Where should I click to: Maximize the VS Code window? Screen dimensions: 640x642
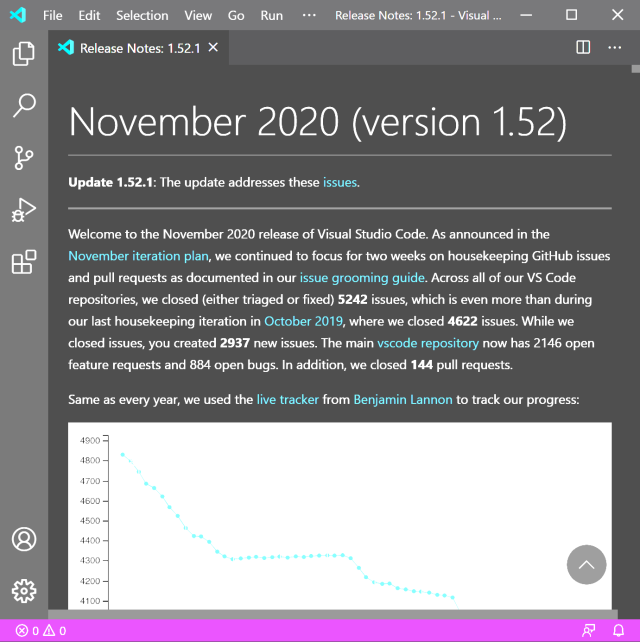click(572, 15)
